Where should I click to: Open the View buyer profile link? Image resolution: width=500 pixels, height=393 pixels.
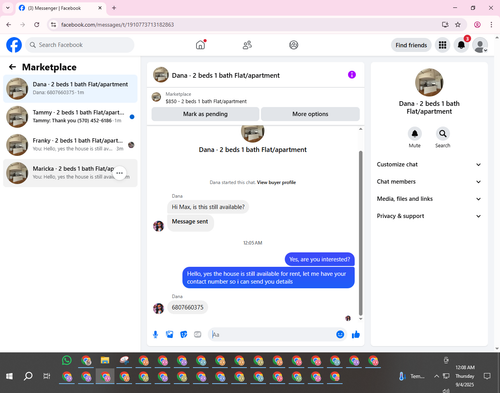pos(276,182)
